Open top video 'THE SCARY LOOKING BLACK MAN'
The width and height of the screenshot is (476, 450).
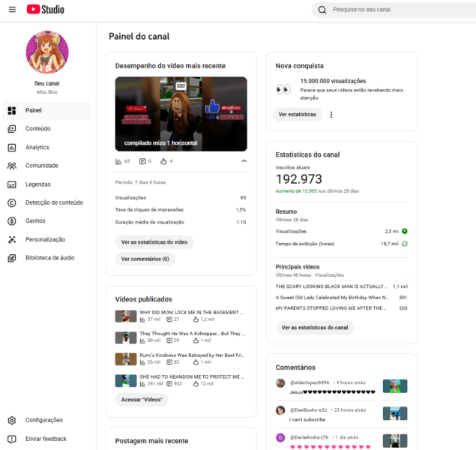[x=331, y=286]
